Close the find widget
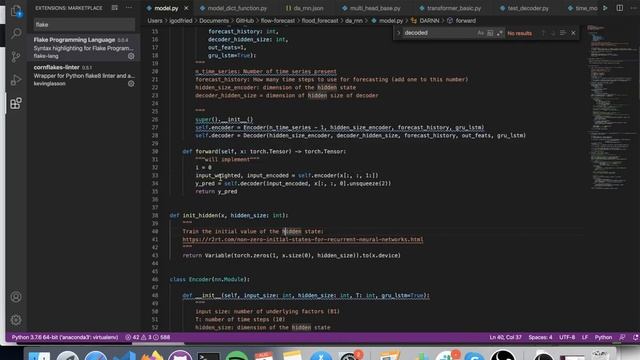Image resolution: width=640 pixels, height=360 pixels. 573,33
